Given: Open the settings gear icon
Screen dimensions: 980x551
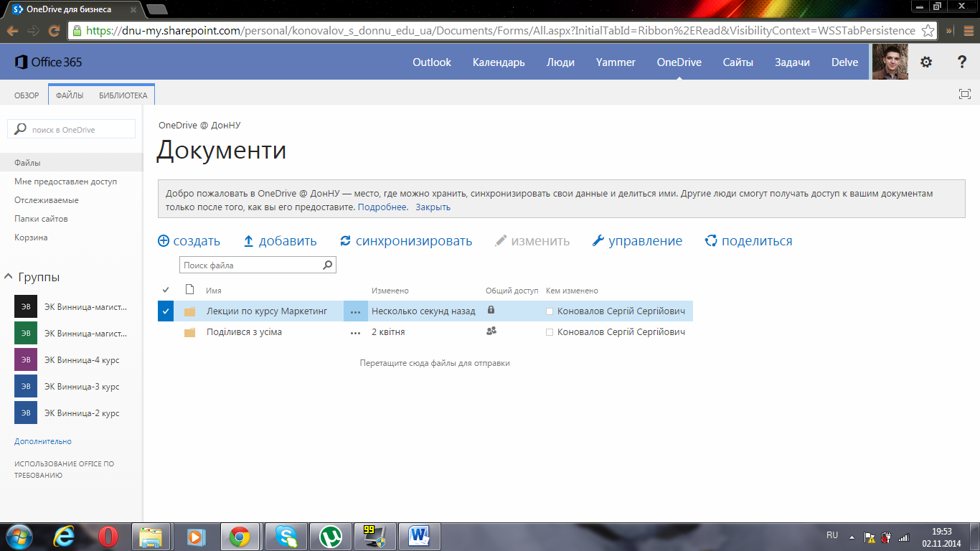Looking at the screenshot, I should [926, 62].
